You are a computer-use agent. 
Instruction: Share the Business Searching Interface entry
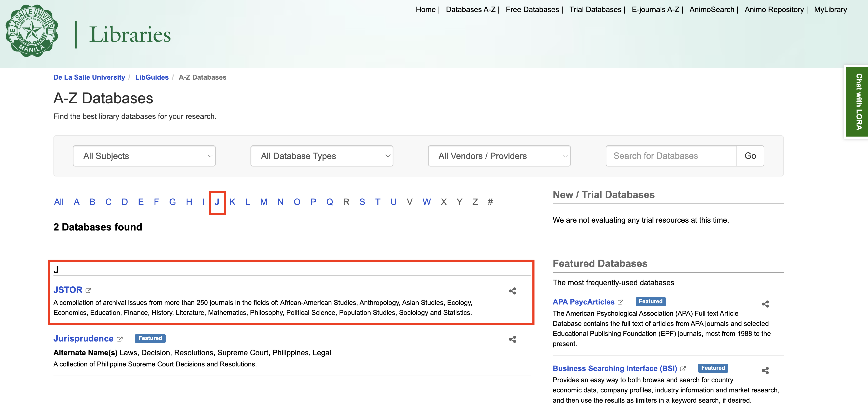(x=765, y=371)
